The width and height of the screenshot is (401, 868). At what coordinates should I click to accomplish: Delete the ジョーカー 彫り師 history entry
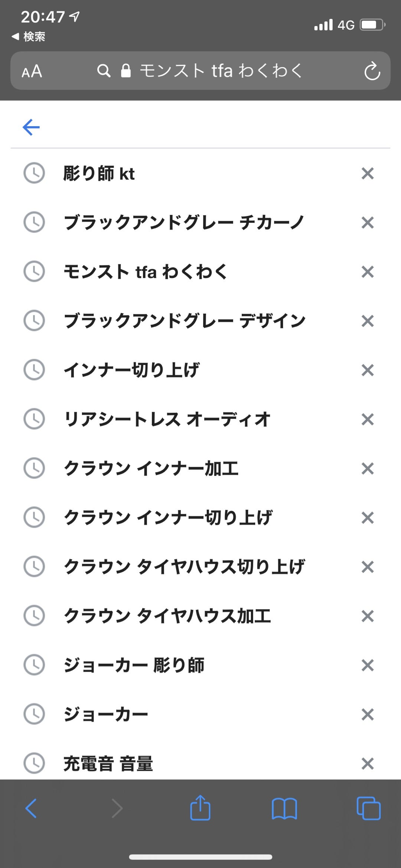click(367, 665)
